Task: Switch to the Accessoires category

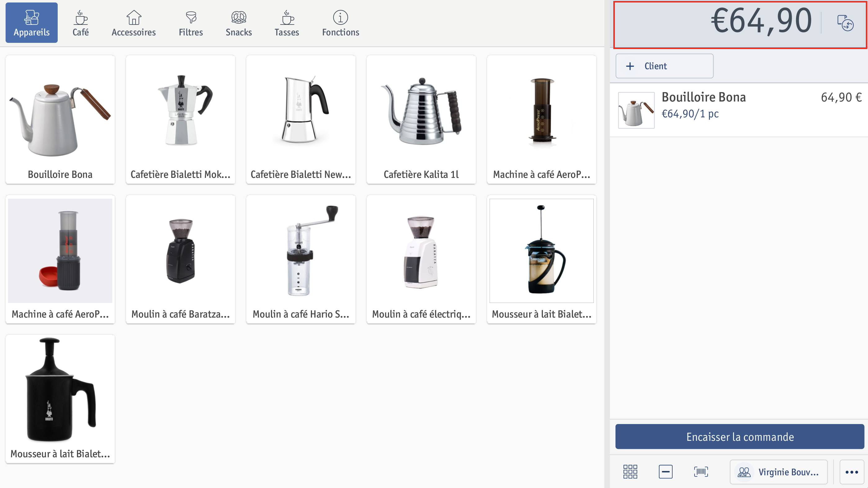Action: pos(133,23)
